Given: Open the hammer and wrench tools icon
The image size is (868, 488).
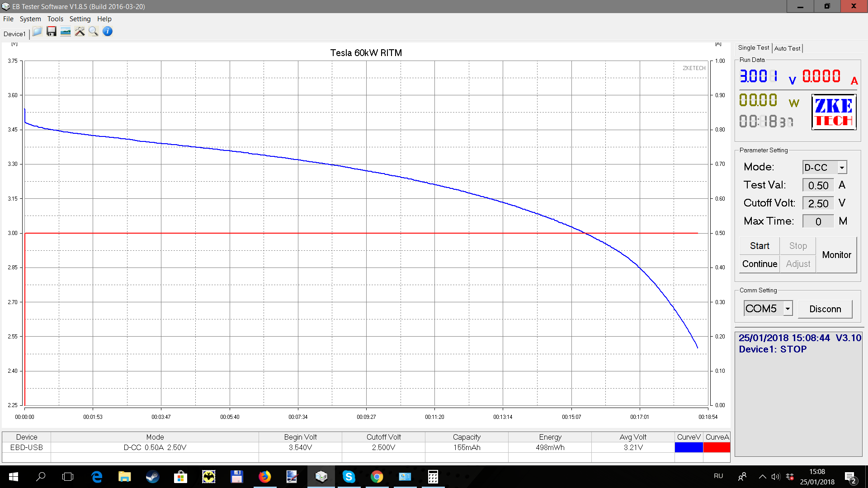Looking at the screenshot, I should click(80, 32).
